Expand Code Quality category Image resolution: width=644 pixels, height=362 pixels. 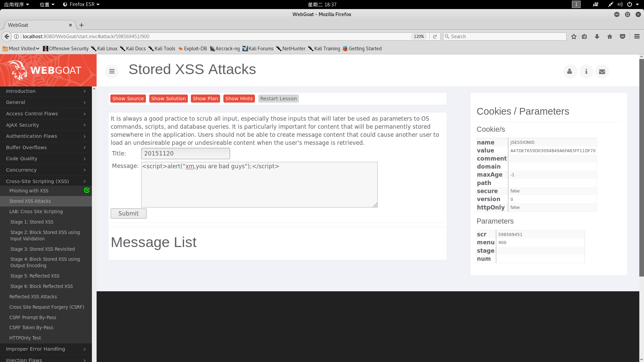pyautogui.click(x=46, y=159)
